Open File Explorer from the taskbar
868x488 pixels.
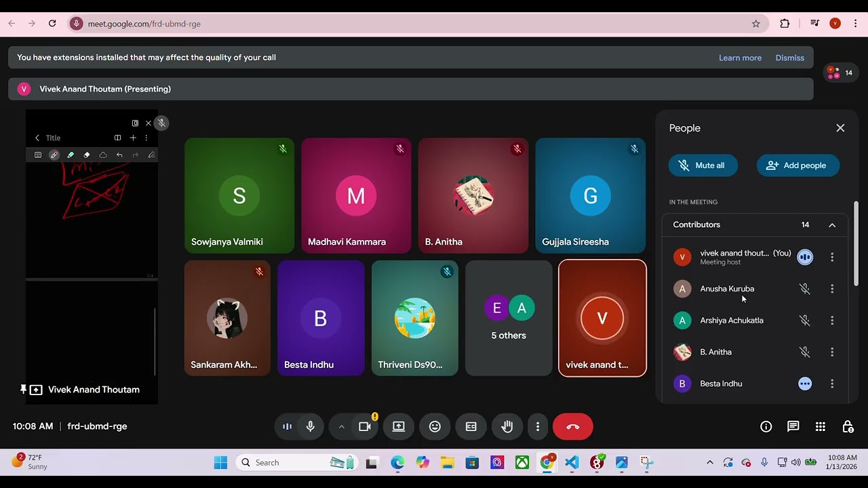point(447,463)
